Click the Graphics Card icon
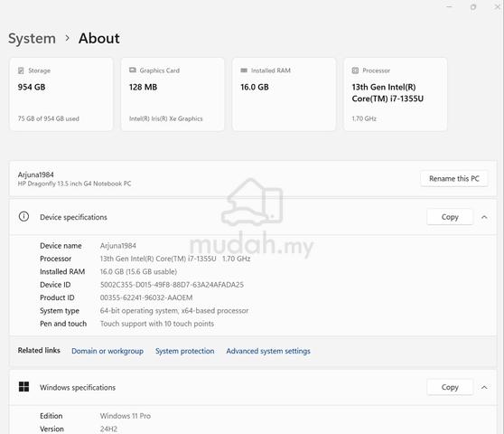 click(133, 71)
